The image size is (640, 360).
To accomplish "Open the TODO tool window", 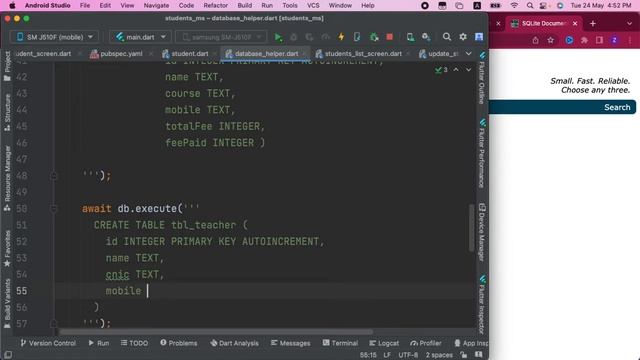I will coord(134,343).
